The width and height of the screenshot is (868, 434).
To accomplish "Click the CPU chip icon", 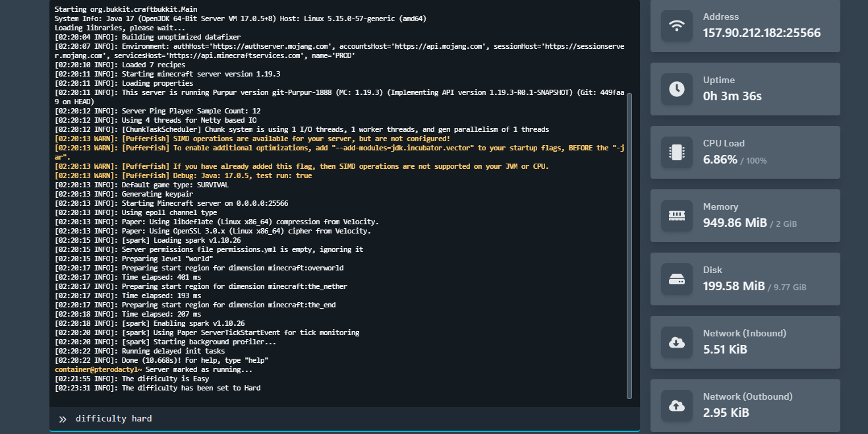I will click(x=676, y=152).
